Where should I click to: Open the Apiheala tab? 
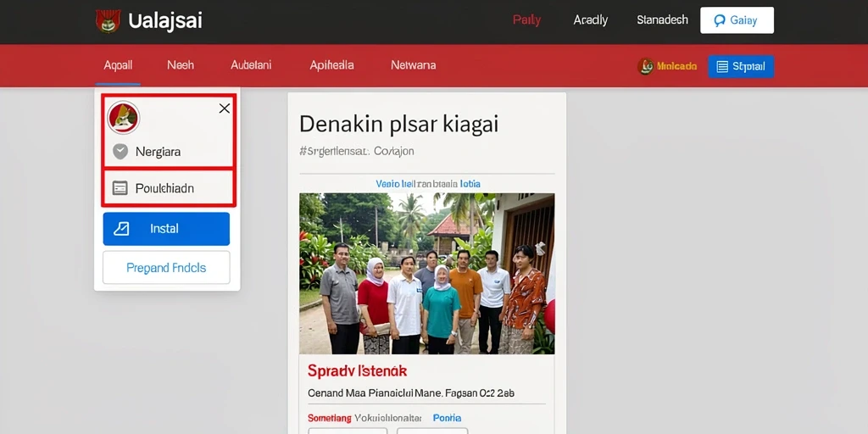[x=331, y=65]
